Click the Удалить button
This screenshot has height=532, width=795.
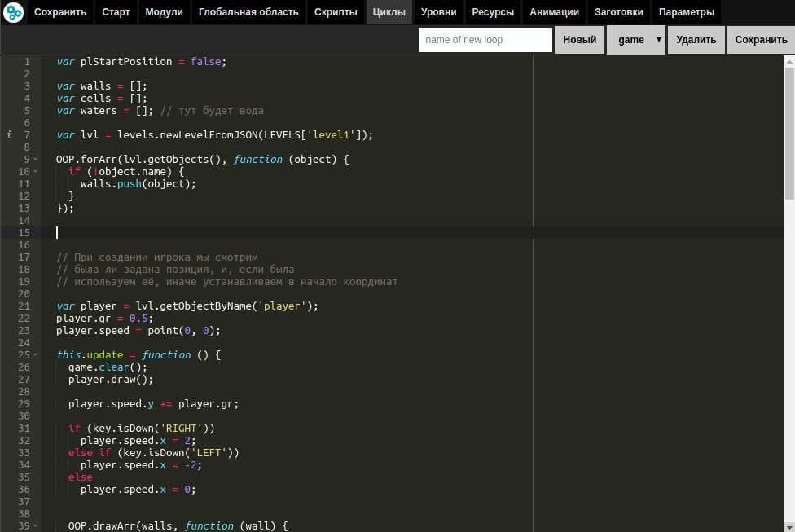[696, 40]
